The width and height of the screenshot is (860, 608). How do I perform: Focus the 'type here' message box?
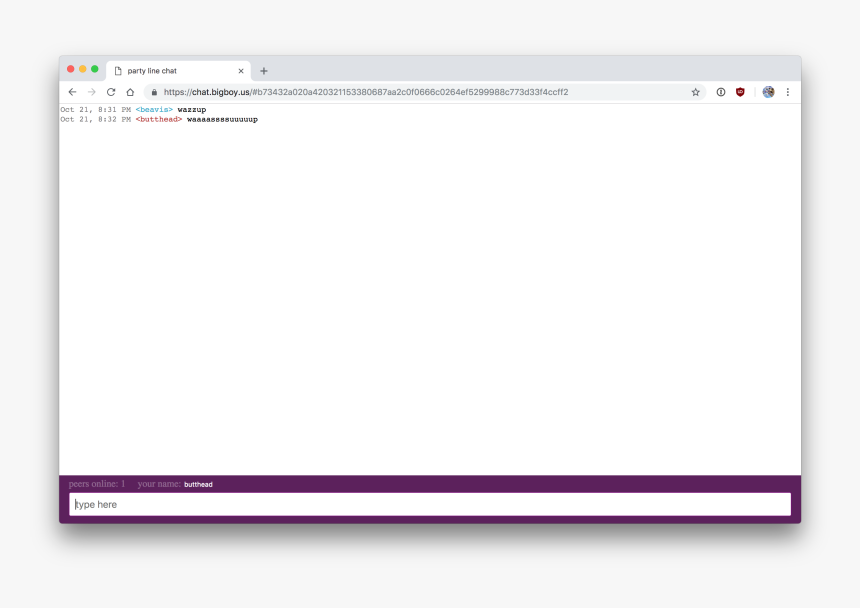(x=430, y=505)
